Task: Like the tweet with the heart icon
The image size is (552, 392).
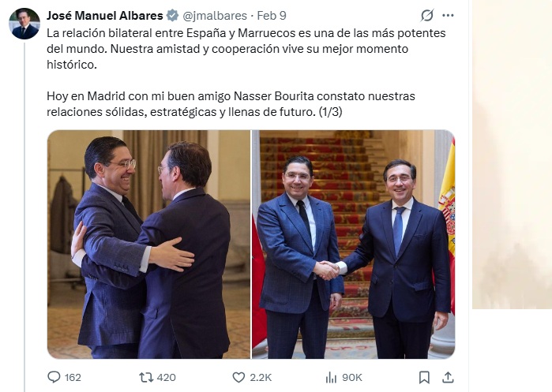Action: (238, 377)
